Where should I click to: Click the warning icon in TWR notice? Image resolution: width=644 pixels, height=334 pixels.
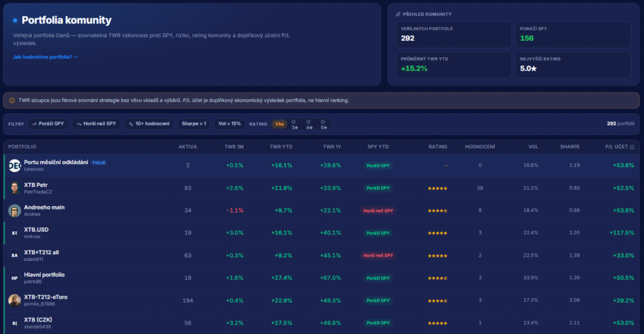(12, 100)
